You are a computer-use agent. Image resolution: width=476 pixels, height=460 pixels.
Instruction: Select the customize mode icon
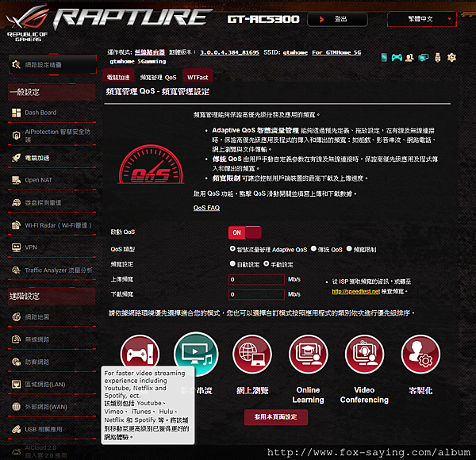coord(420,354)
